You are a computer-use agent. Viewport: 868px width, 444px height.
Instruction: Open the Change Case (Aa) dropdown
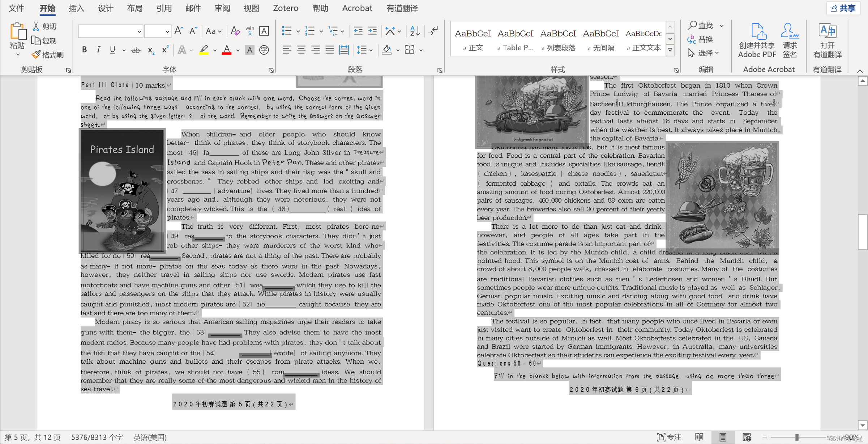(213, 31)
